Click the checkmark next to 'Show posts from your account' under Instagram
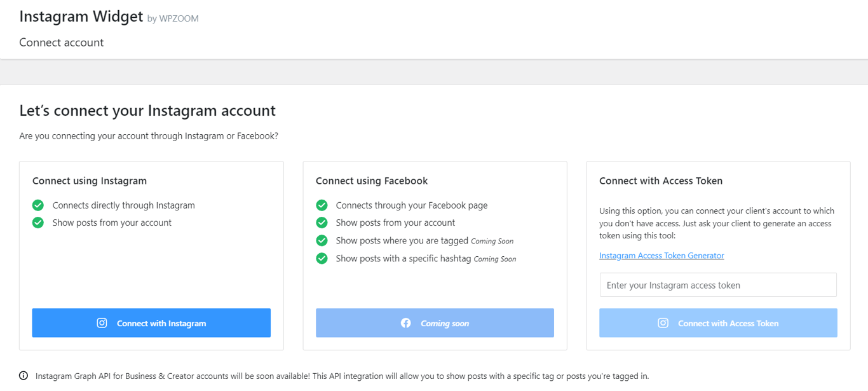This screenshot has height=391, width=868. (x=37, y=223)
